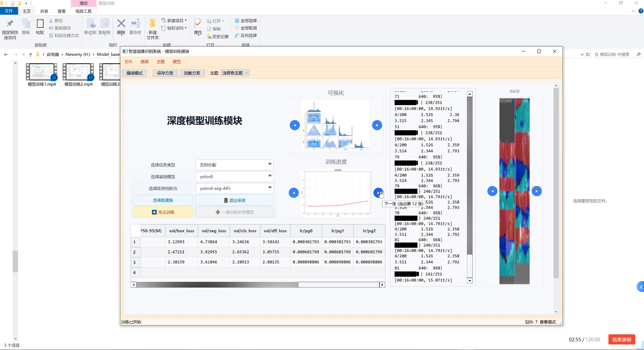644x350 pixels.
Task: Click the 重命名 ribbon icon
Action: [135, 24]
